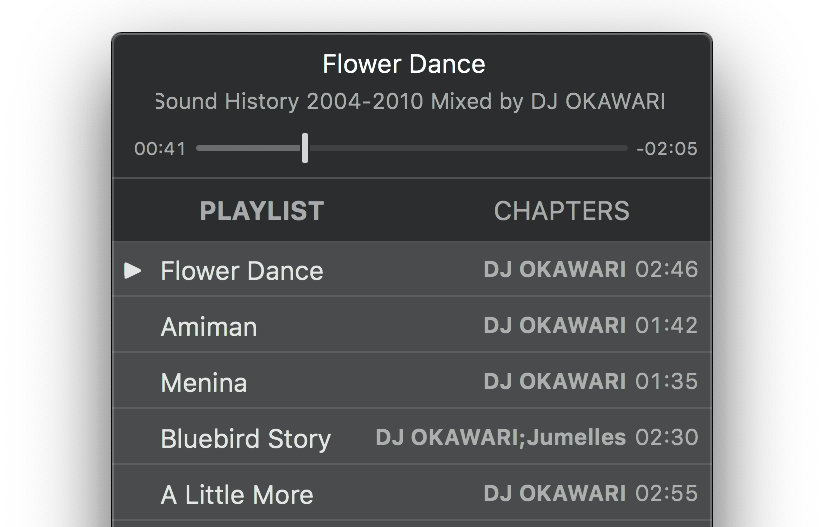Select the A Little More track

tap(237, 495)
